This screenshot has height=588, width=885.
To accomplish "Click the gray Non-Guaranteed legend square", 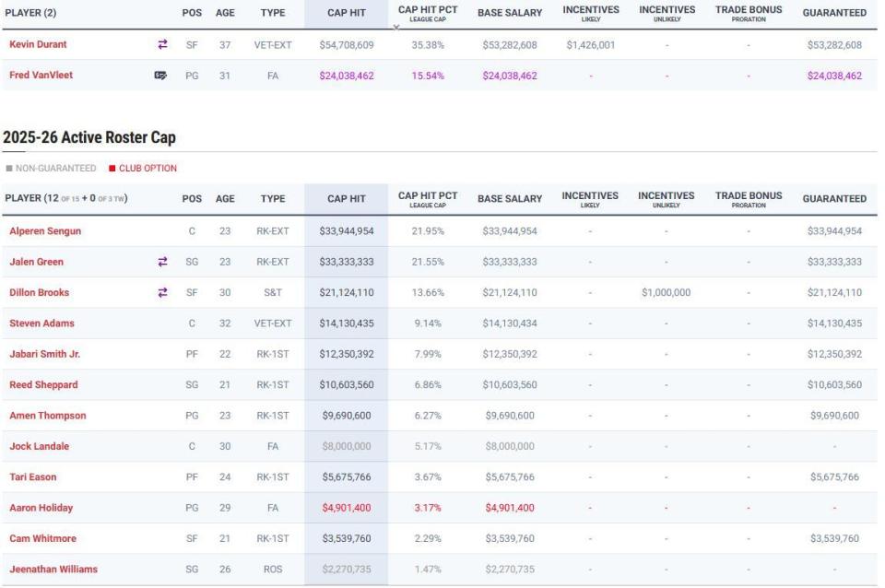I will point(9,168).
